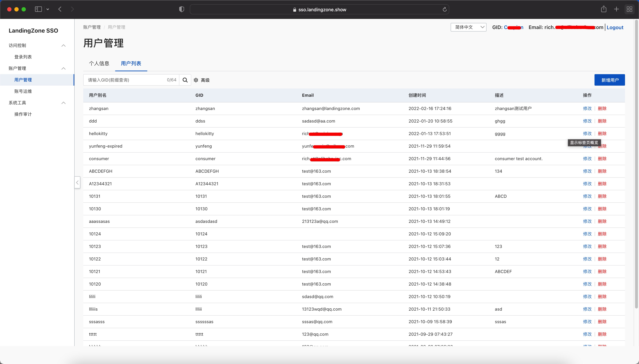Click Safari sidebar toggle icon
The image size is (639, 364).
38,9
